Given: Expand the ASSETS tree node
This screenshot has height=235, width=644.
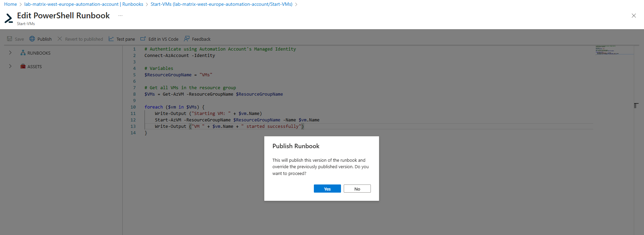Looking at the screenshot, I should [10, 66].
